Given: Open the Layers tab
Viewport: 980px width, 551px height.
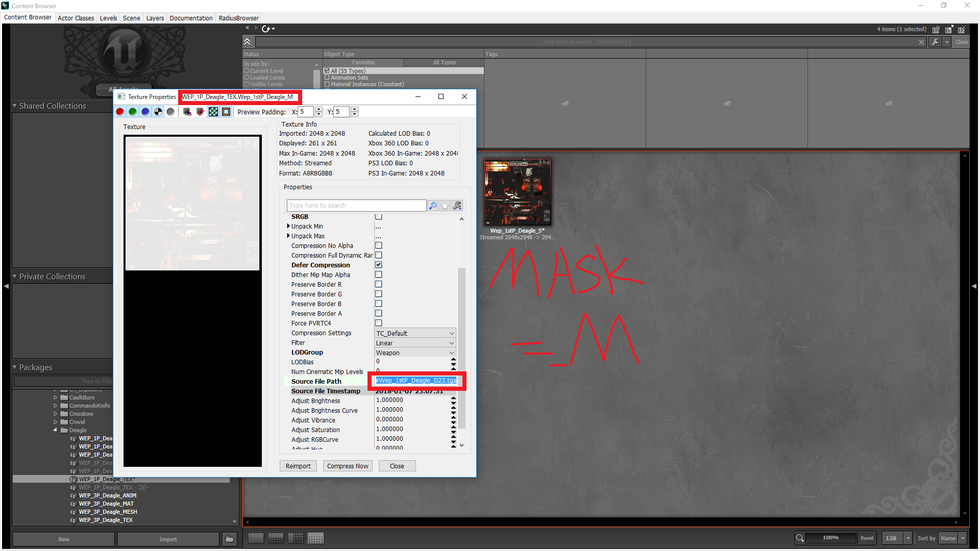Looking at the screenshot, I should click(155, 18).
